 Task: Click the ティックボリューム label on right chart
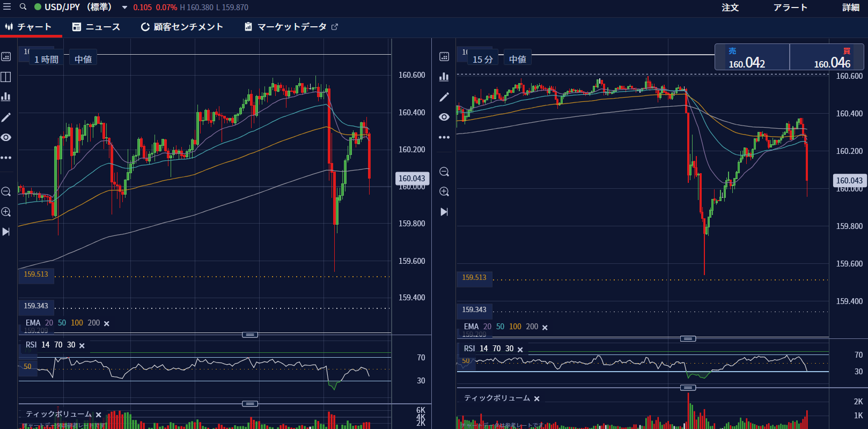[497, 398]
